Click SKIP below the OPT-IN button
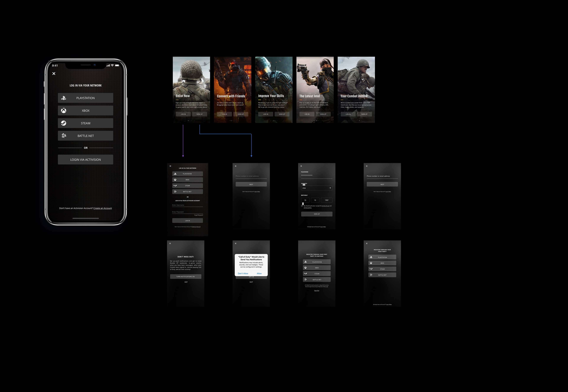The width and height of the screenshot is (568, 392). pos(251,282)
